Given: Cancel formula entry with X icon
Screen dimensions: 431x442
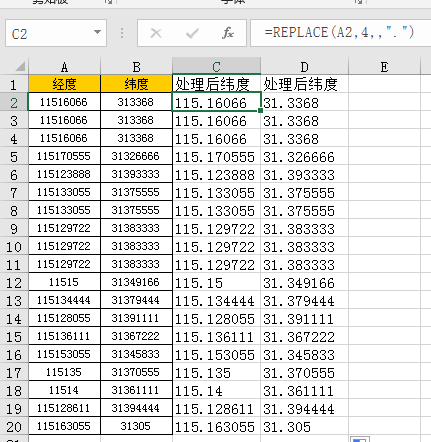Looking at the screenshot, I should pyautogui.click(x=156, y=33).
